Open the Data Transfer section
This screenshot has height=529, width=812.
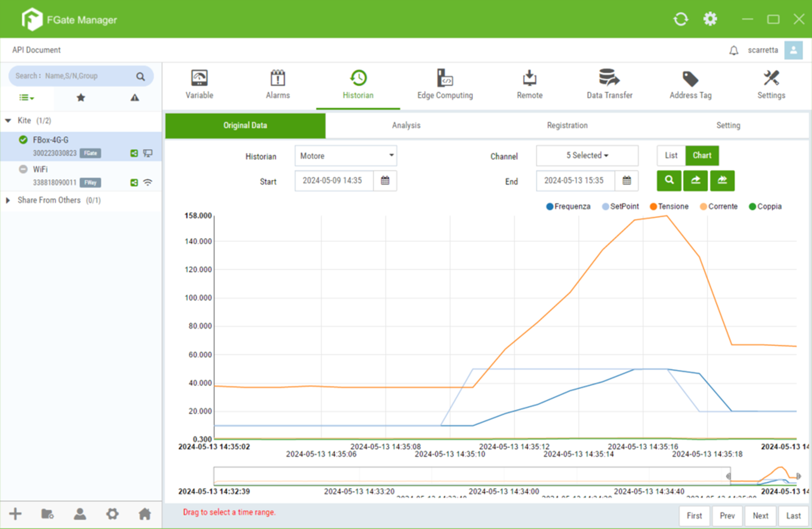610,84
